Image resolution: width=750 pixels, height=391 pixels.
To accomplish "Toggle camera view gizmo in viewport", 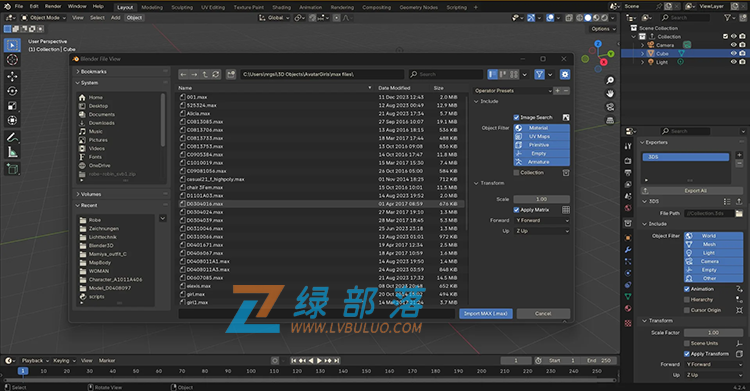I will point(610,107).
